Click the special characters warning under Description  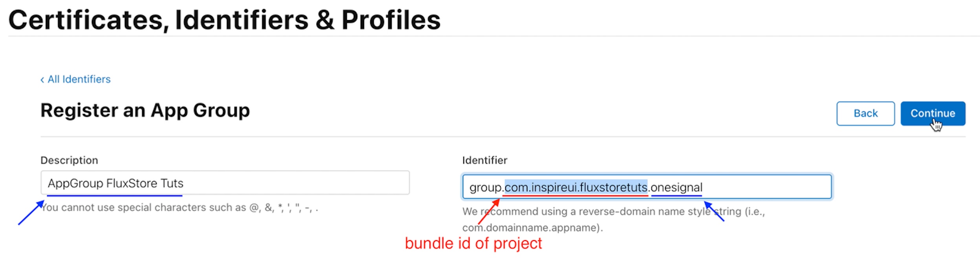coord(179,208)
